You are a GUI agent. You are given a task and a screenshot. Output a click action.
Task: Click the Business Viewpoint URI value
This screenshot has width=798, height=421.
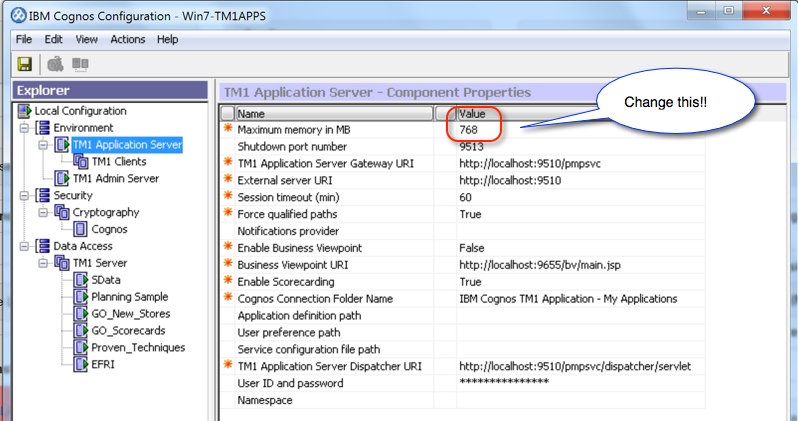[x=540, y=265]
